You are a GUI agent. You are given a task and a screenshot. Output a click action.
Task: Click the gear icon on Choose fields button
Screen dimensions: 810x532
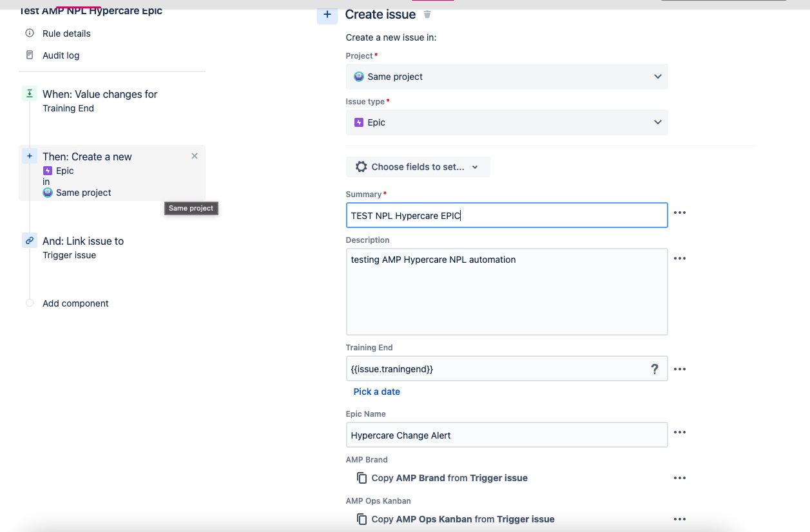coord(361,166)
